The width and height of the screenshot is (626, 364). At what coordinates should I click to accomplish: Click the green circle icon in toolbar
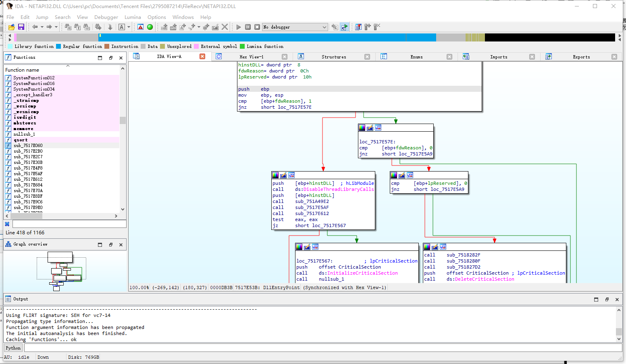click(x=150, y=27)
